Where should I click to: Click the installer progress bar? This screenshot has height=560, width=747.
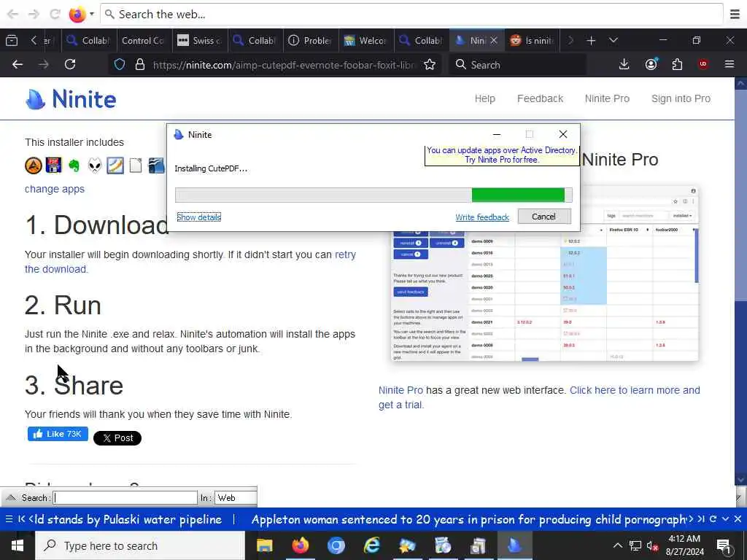tap(373, 195)
